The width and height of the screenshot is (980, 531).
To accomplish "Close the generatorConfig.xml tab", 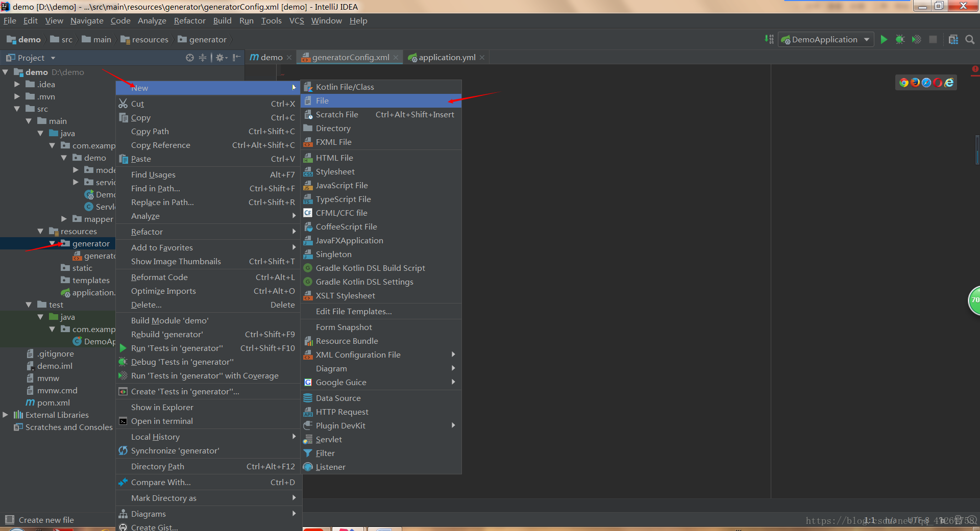I will [396, 58].
